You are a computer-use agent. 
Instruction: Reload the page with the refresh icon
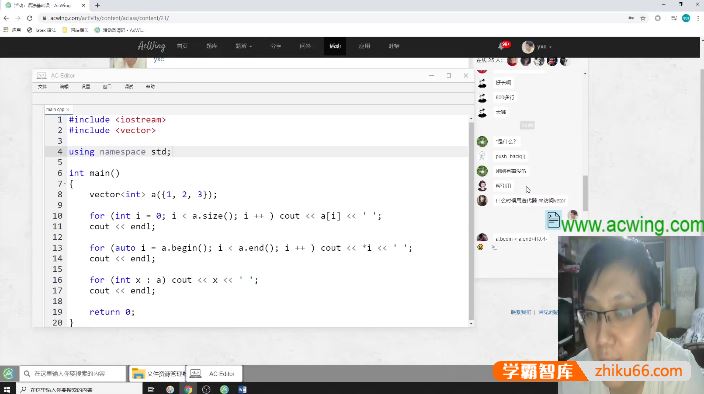pyautogui.click(x=30, y=18)
